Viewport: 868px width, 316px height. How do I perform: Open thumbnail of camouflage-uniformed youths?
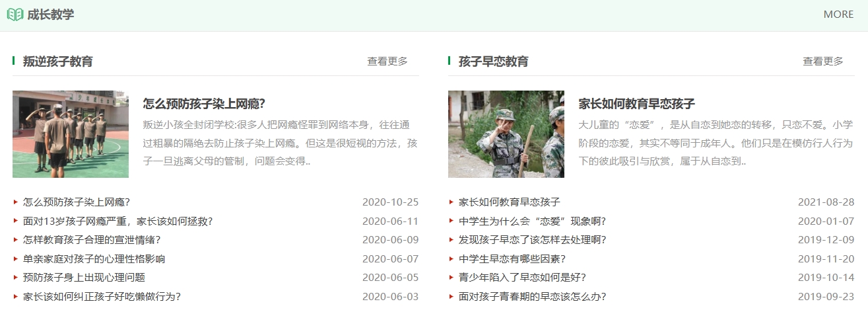click(x=506, y=134)
